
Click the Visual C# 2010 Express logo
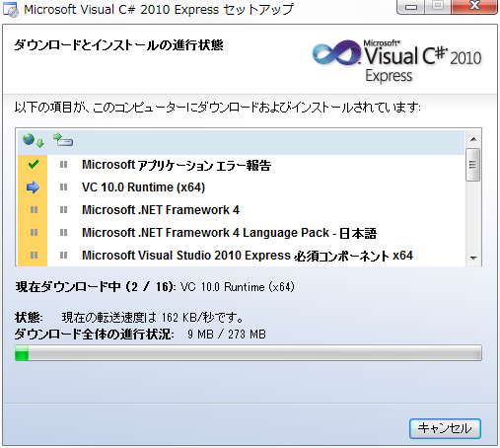[396, 61]
